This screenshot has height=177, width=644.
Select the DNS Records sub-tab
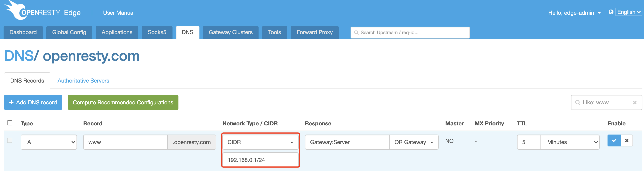click(x=27, y=81)
